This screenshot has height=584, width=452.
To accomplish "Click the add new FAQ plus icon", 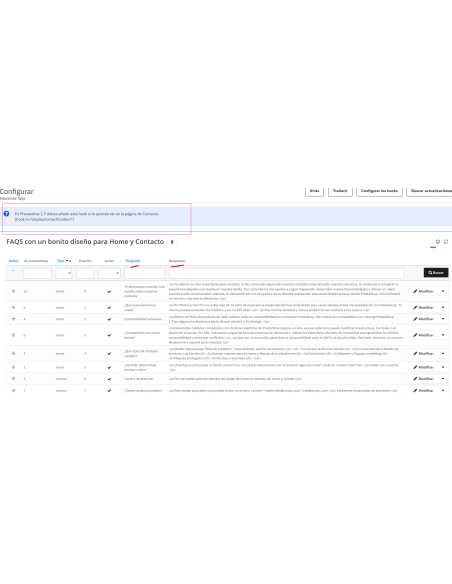I will [x=437, y=242].
